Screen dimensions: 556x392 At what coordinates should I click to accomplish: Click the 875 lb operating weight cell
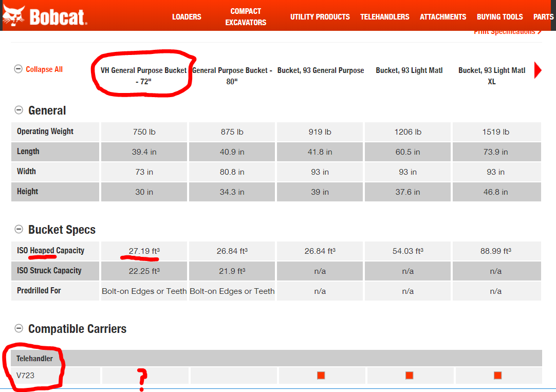[x=232, y=132]
